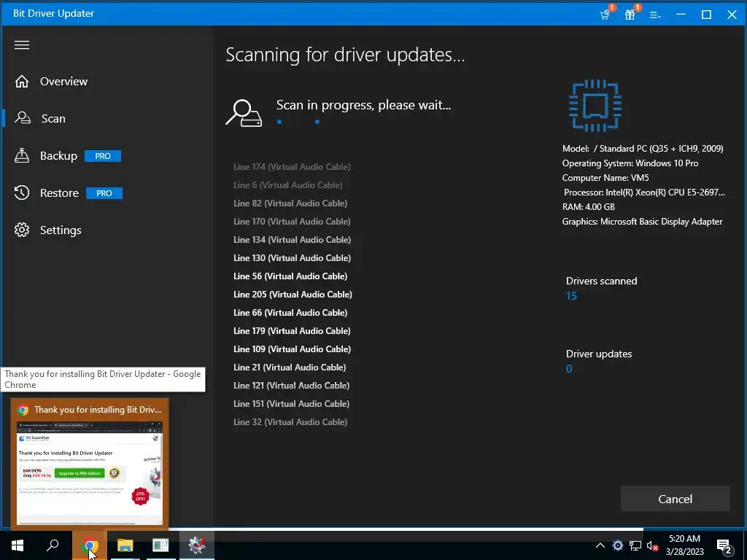Show hidden system tray icons
747x560 pixels.
click(600, 545)
